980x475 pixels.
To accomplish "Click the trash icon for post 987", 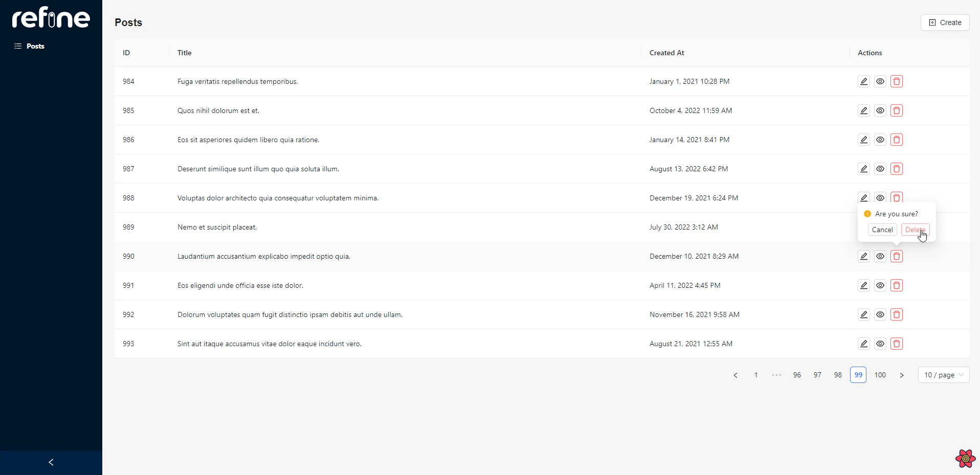I will (x=896, y=169).
